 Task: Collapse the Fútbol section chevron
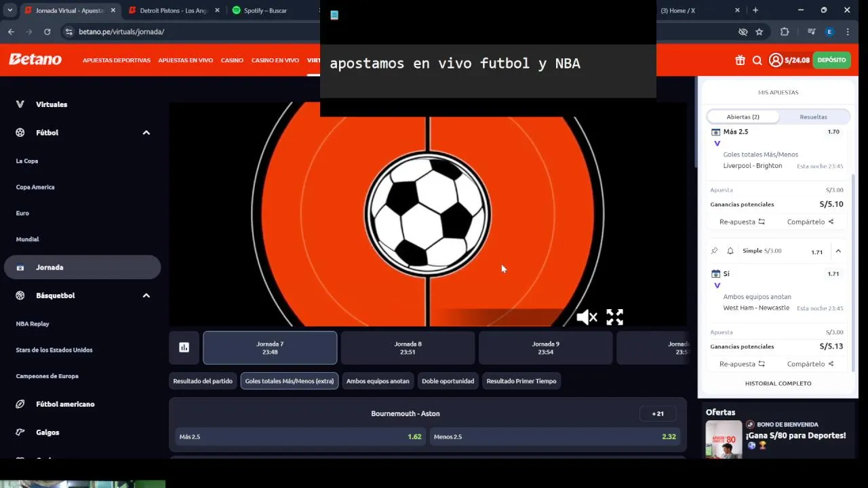146,133
